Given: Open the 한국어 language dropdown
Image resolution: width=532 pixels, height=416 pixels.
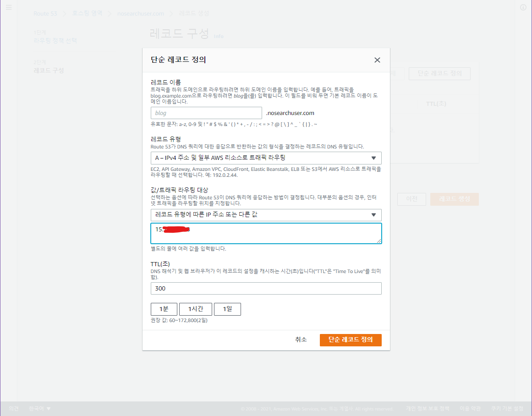Looking at the screenshot, I should pyautogui.click(x=40, y=409).
